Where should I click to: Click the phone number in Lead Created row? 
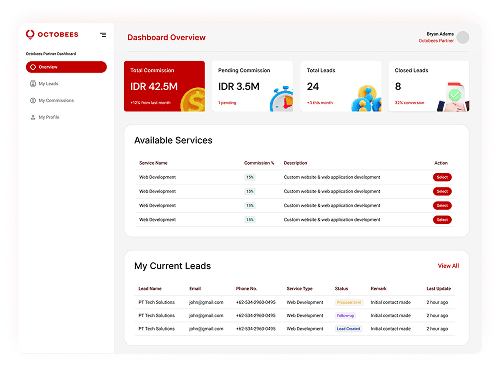coord(256,329)
